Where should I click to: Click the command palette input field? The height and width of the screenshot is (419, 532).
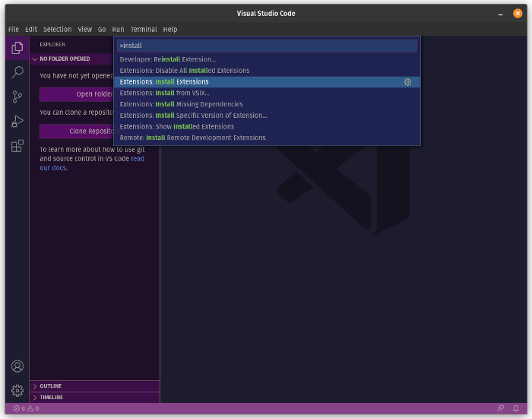(x=266, y=46)
